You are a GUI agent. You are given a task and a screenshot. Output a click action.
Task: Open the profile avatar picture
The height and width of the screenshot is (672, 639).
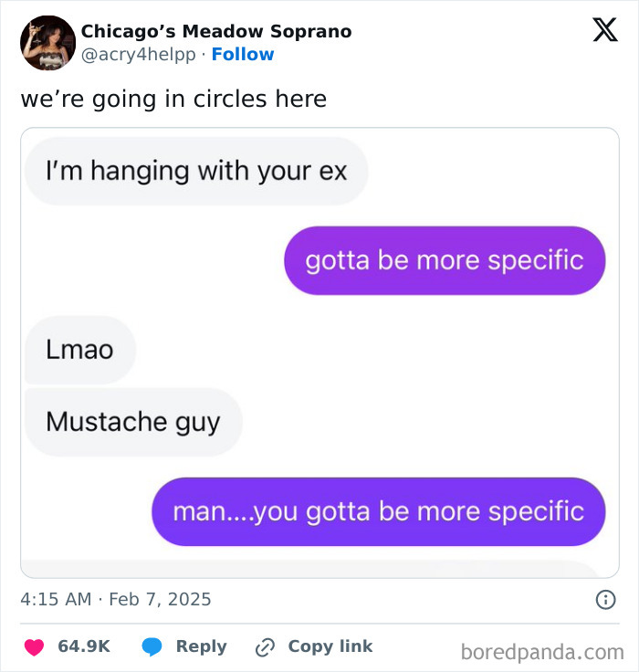coord(47,43)
